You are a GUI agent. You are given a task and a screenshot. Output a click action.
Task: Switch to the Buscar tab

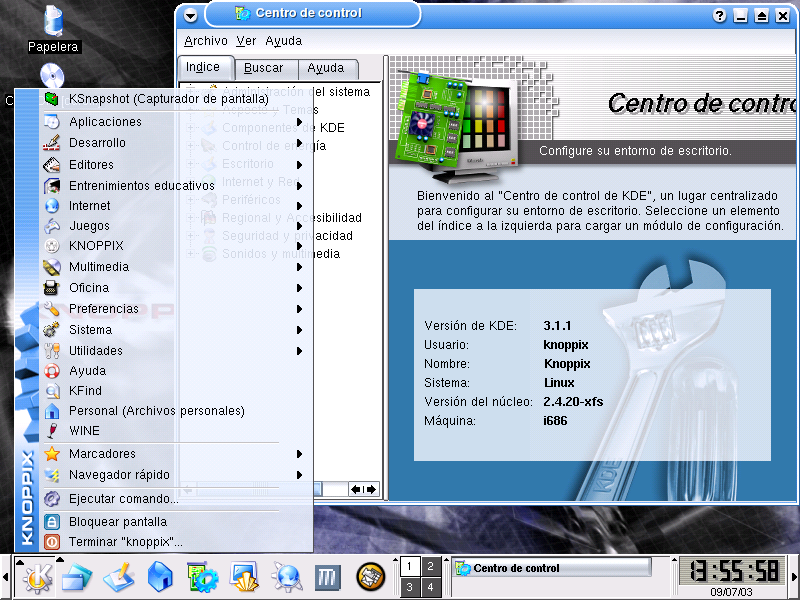pos(264,68)
